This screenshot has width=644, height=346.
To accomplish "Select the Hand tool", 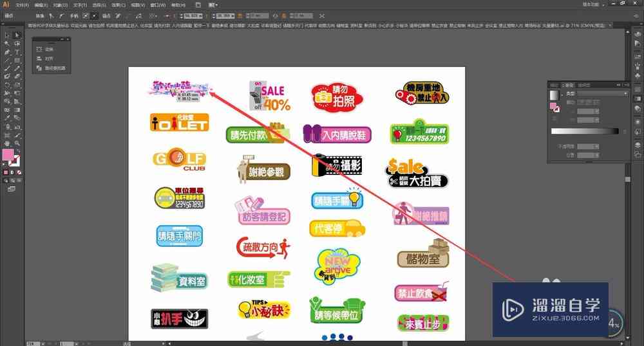I will point(6,143).
